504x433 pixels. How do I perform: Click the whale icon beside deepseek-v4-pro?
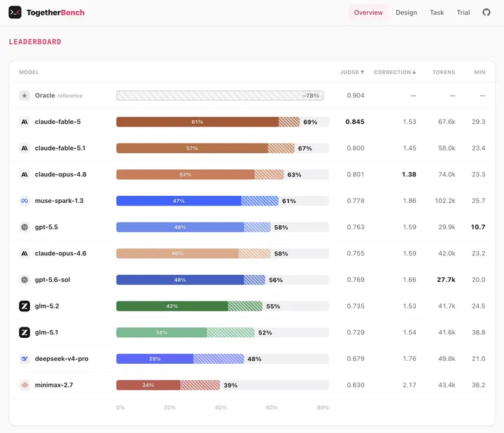coord(24,359)
